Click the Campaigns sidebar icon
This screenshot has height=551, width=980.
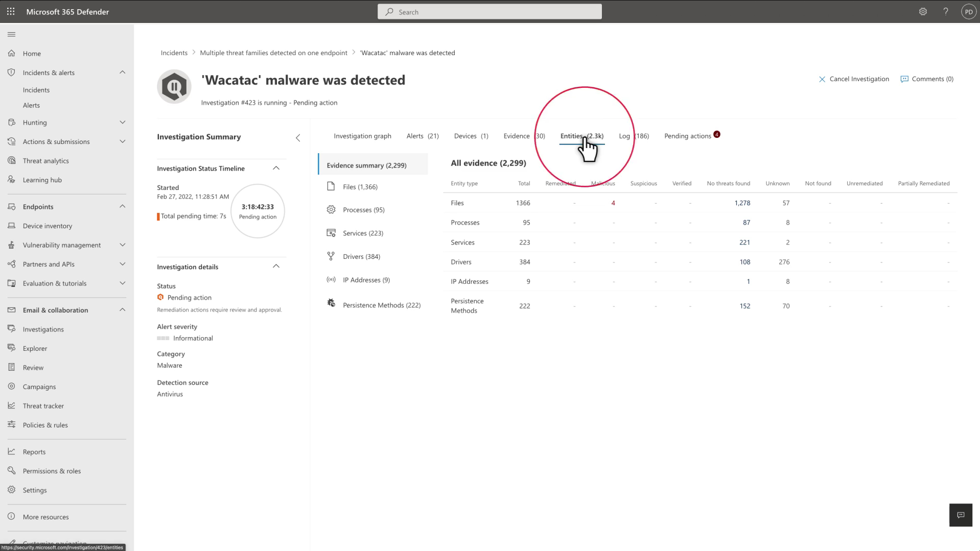pyautogui.click(x=11, y=387)
